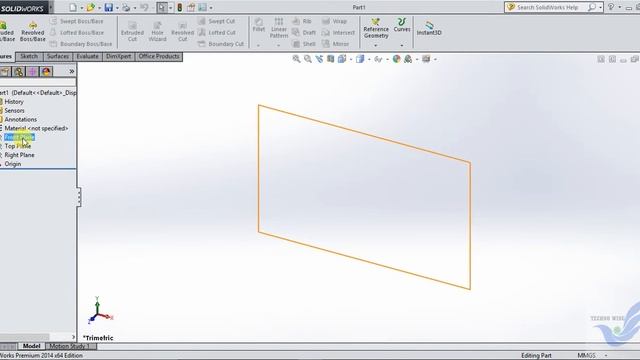Screen dimensions: 640x360
Task: Open MMGS unit system dropdown arrow
Action: 606,356
